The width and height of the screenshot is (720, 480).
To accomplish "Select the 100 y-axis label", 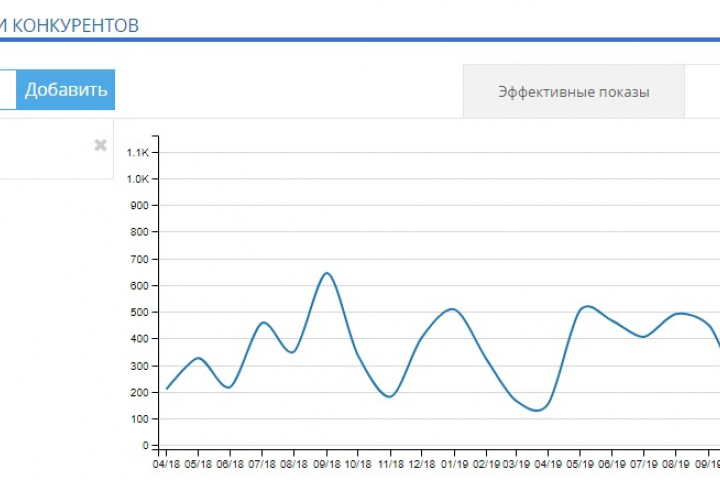I will coord(140,419).
